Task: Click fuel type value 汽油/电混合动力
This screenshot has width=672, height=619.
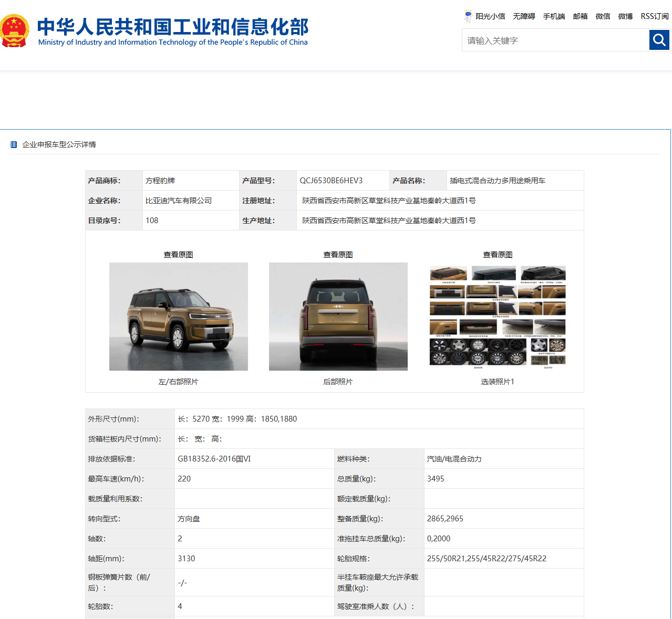Action: point(454,459)
